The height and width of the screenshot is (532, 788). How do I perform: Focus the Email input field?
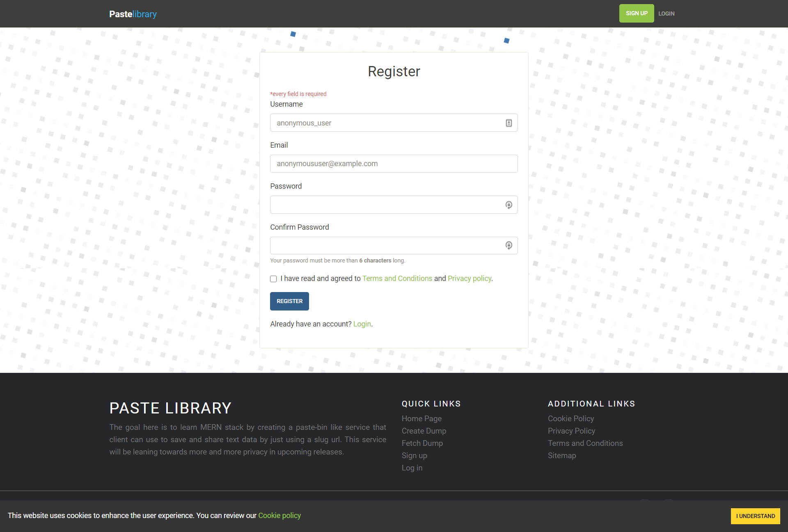(393, 164)
